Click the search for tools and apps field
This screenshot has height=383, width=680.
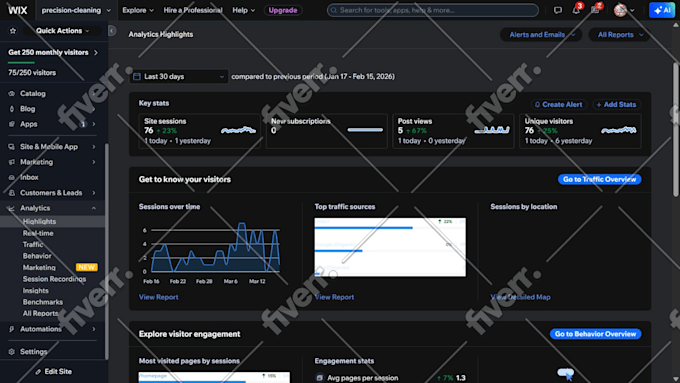[x=433, y=10]
